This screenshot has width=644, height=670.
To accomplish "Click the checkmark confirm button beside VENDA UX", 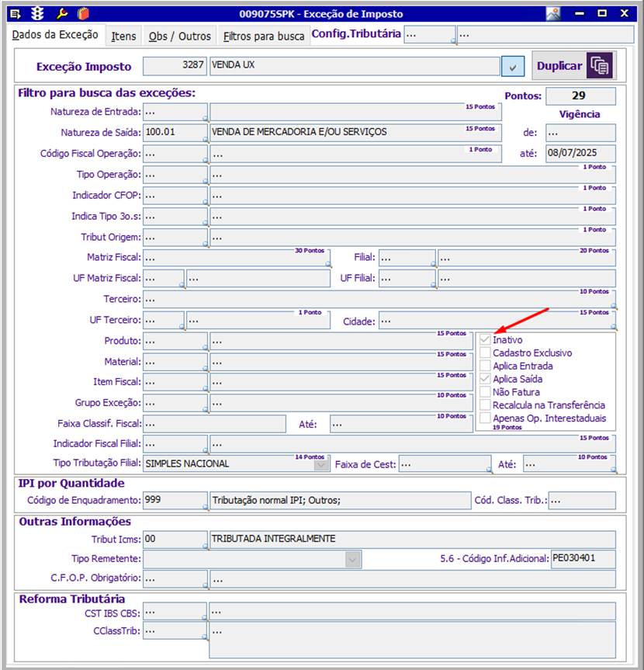I will click(x=512, y=67).
